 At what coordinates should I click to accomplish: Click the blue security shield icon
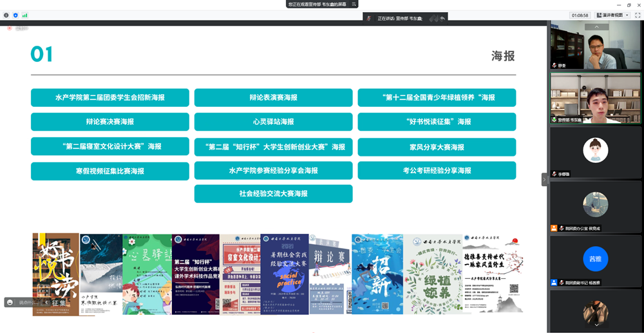(x=15, y=15)
